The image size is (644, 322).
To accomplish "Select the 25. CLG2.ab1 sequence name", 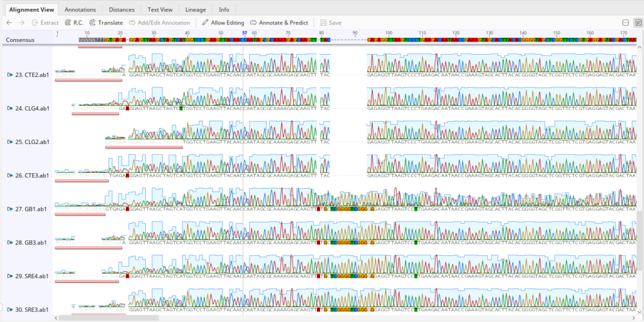I will pyautogui.click(x=31, y=142).
